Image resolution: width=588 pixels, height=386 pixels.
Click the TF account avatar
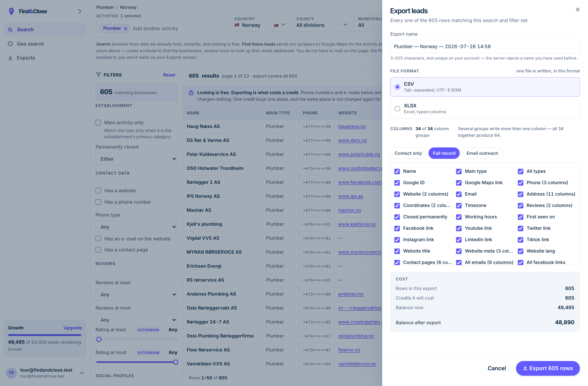[11, 373]
